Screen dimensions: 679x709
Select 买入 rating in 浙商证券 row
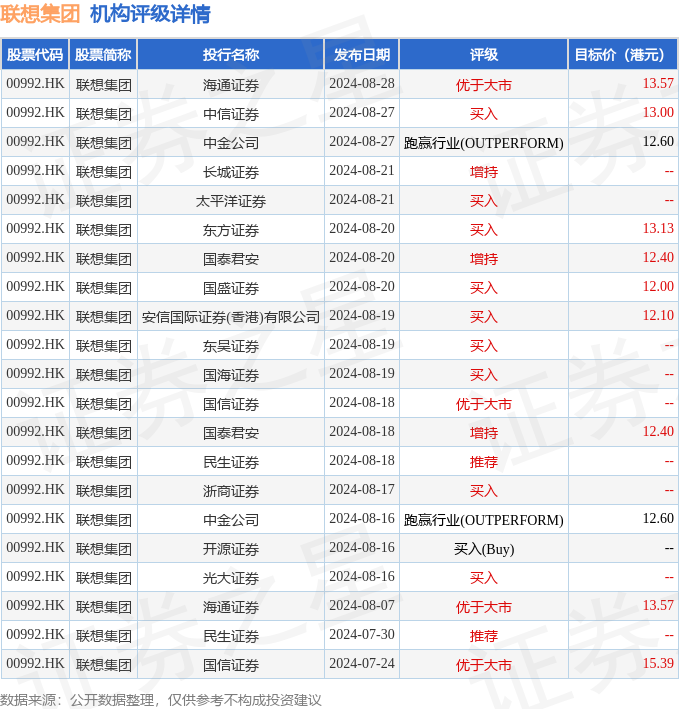[x=484, y=490]
